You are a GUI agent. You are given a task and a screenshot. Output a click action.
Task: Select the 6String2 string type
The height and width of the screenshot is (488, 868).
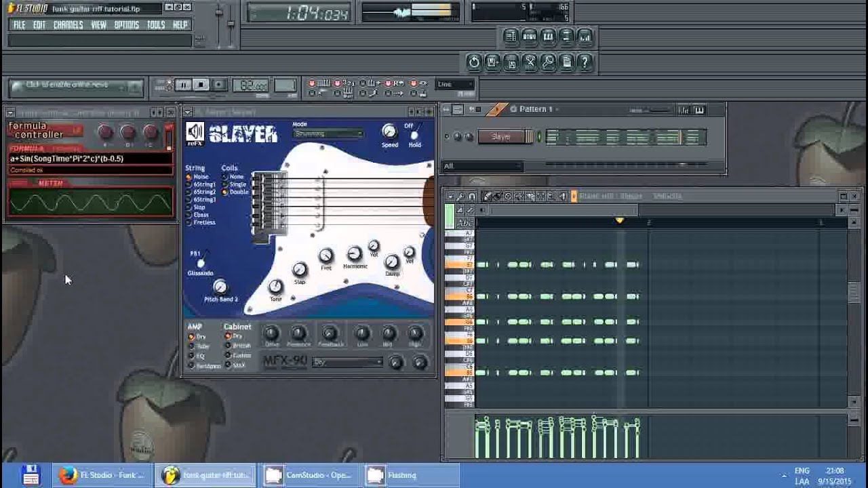tap(201, 192)
